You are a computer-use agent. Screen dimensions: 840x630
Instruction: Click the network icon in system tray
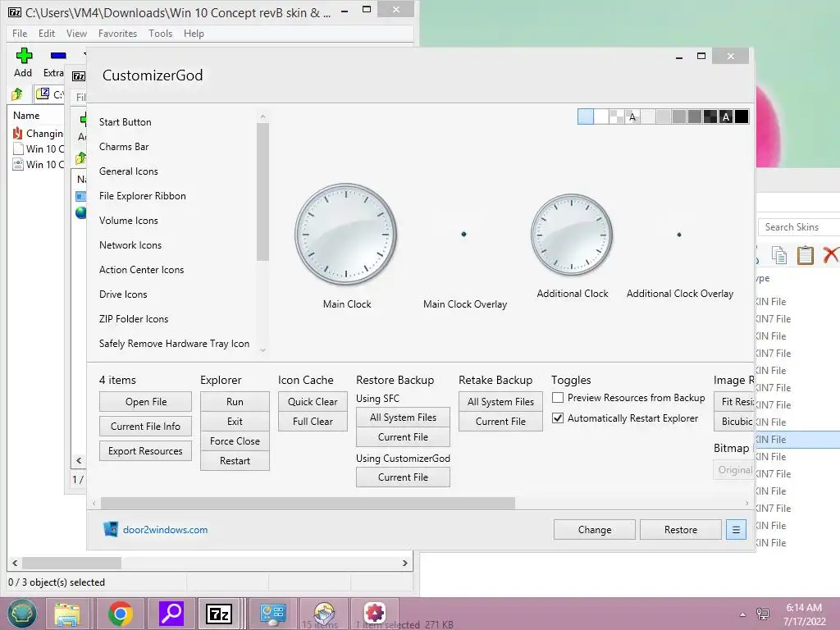coord(763,614)
